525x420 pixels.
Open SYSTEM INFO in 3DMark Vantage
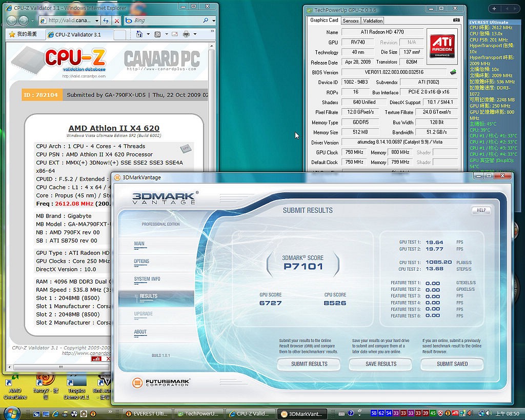pyautogui.click(x=147, y=279)
